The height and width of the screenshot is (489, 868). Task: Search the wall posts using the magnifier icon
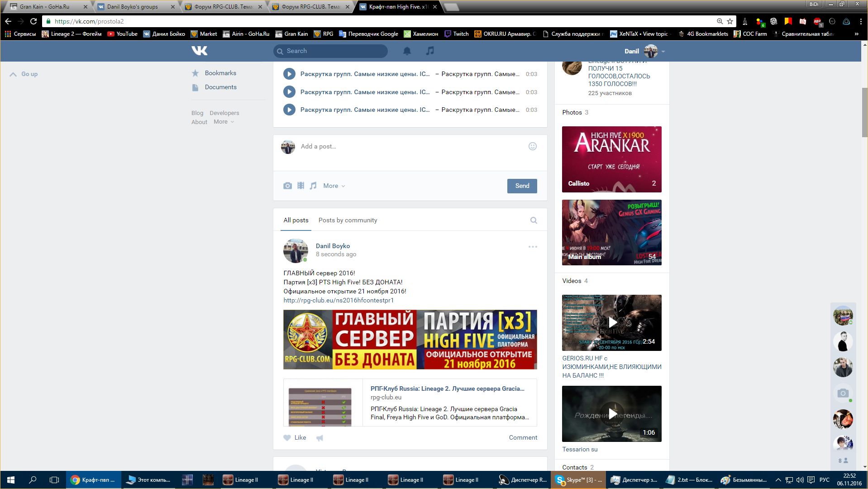tap(534, 221)
